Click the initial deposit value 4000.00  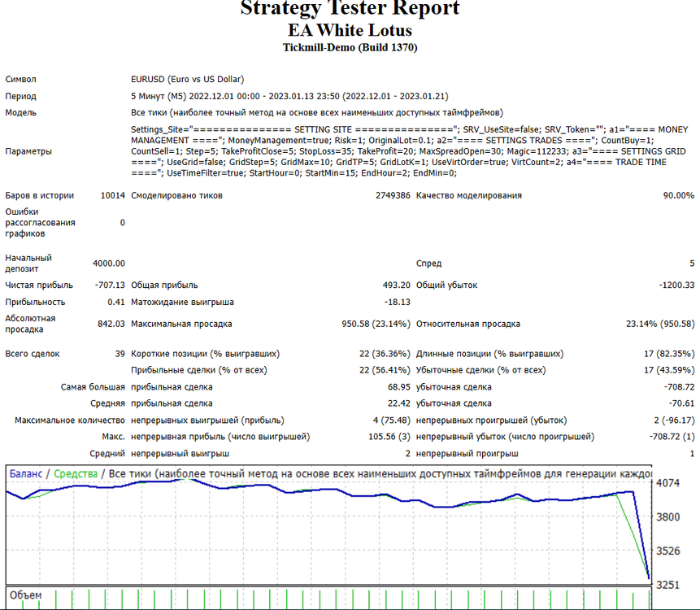pyautogui.click(x=109, y=264)
